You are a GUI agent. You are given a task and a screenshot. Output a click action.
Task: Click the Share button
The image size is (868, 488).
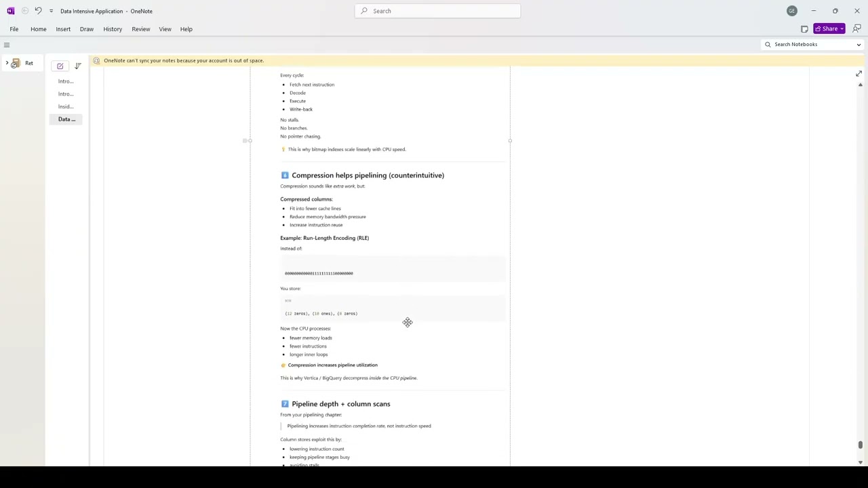[x=829, y=29]
